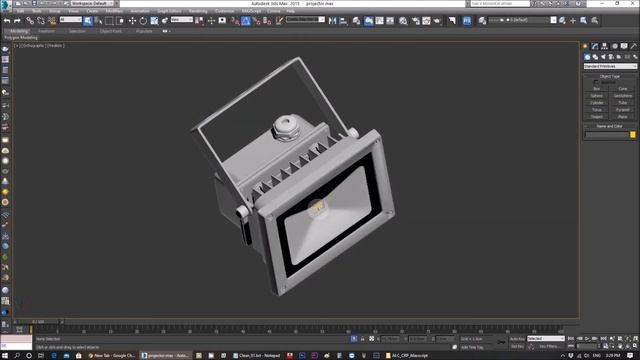The width and height of the screenshot is (640, 360).
Task: Show Shapes category in Create panel
Action: point(595,57)
